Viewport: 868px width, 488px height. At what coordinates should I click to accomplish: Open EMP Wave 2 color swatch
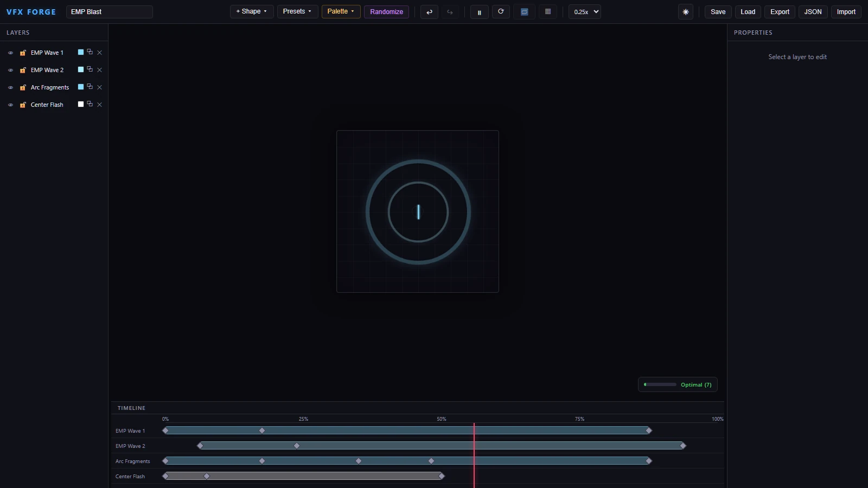(81, 69)
